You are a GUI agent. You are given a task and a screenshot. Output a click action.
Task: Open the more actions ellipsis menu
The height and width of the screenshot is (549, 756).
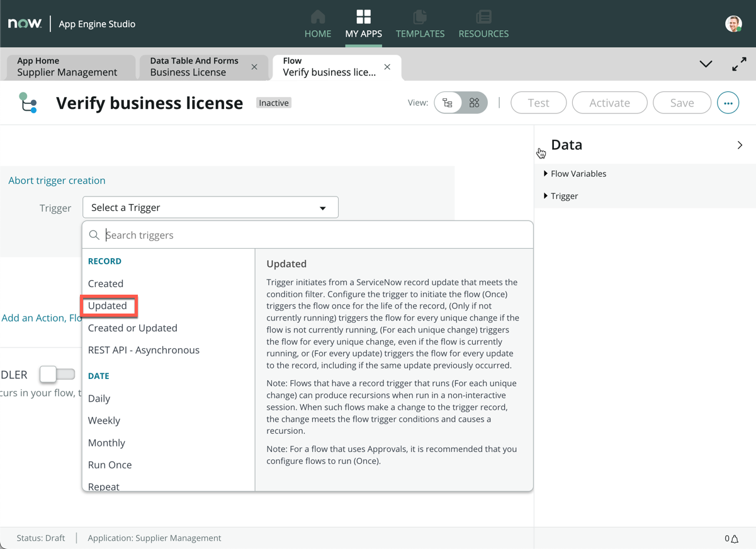(x=728, y=103)
